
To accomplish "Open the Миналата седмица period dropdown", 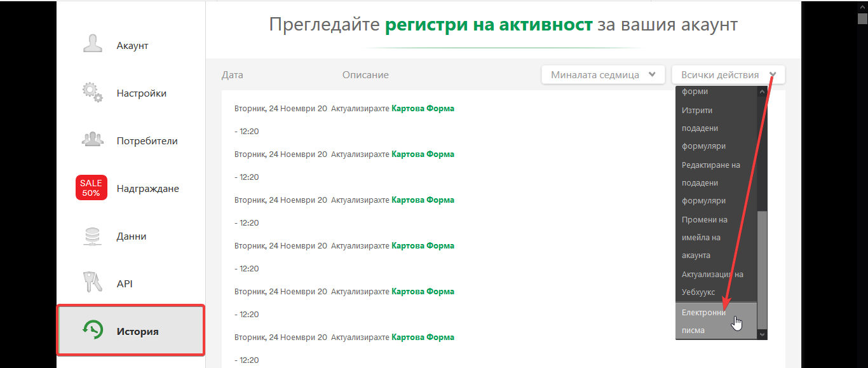I will (602, 75).
